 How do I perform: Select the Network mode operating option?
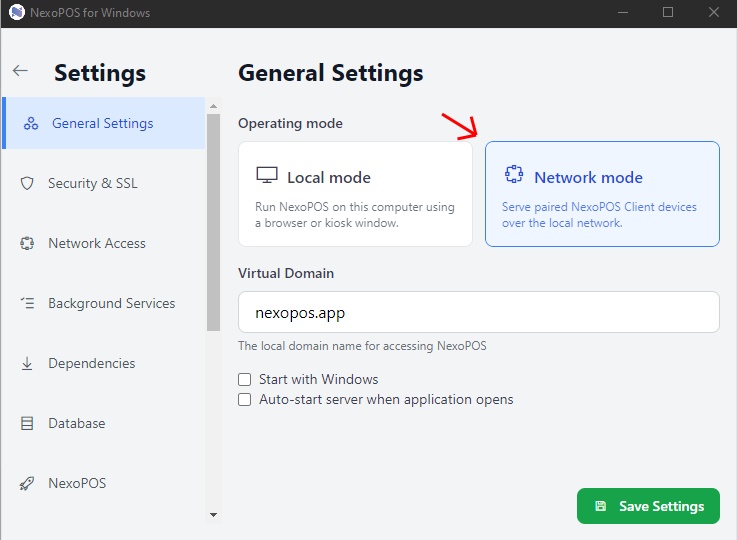[x=602, y=194]
